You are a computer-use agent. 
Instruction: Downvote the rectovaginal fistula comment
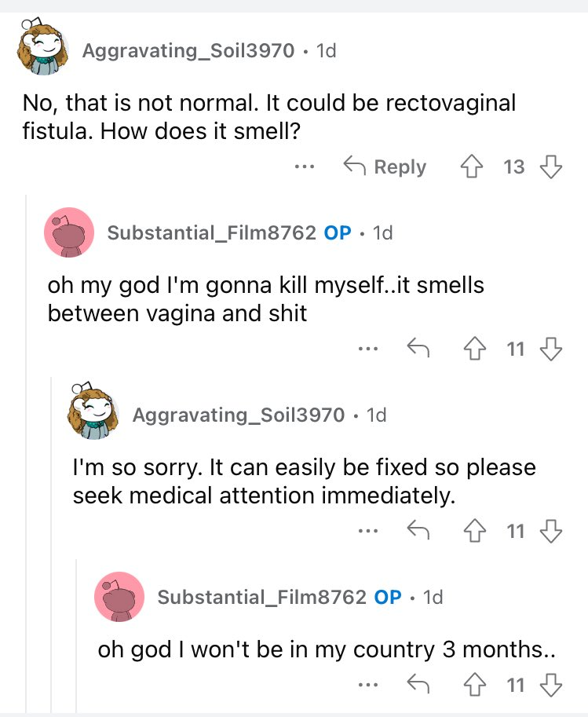[552, 166]
